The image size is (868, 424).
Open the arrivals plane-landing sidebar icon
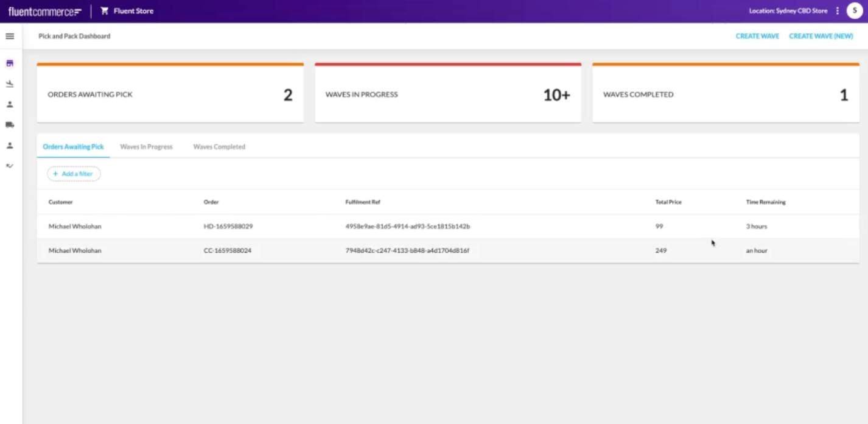click(x=10, y=84)
